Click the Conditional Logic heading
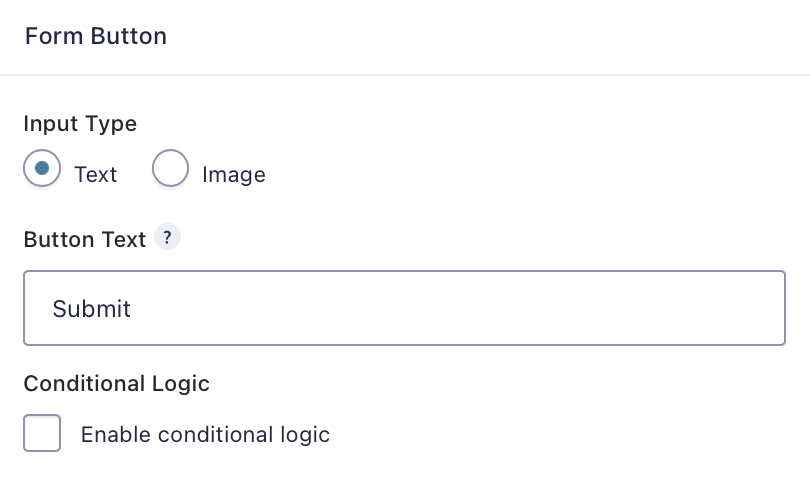Screen dimensions: 810x502 pyautogui.click(x=116, y=384)
